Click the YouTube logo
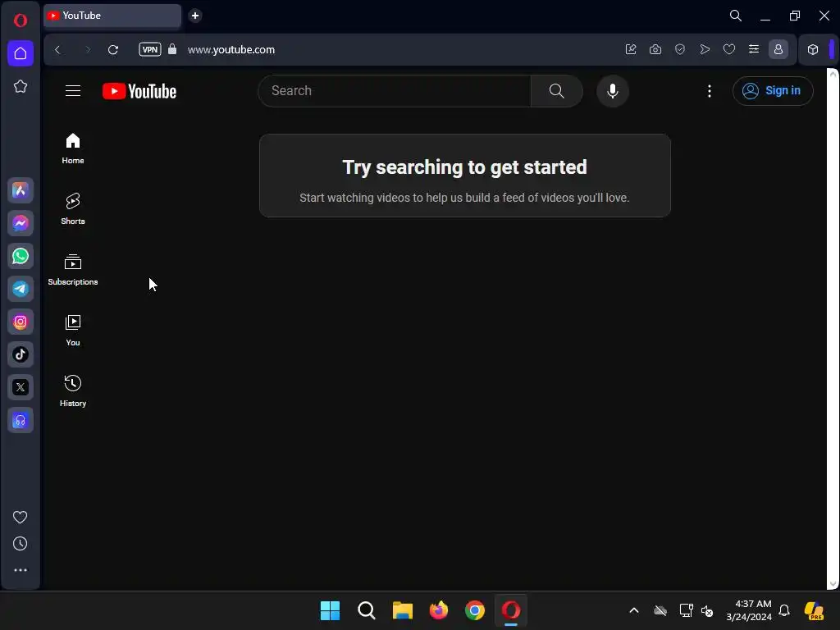 coord(139,91)
